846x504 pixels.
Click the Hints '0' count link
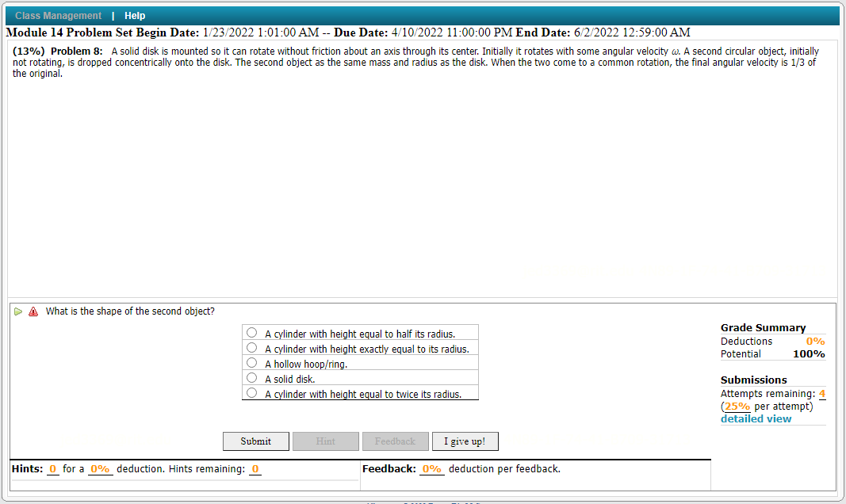pos(53,468)
